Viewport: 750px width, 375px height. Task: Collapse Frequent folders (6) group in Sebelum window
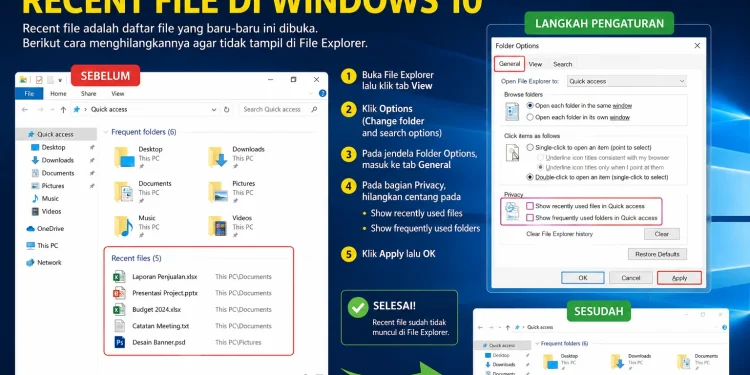pos(106,132)
